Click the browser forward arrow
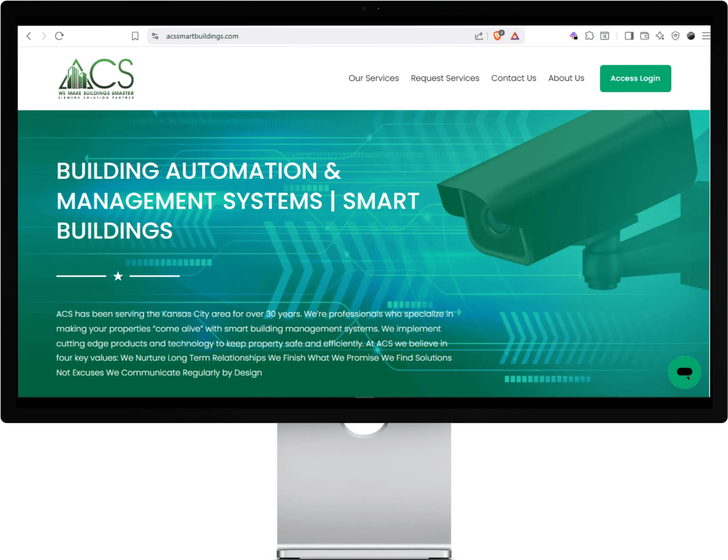 click(x=44, y=36)
